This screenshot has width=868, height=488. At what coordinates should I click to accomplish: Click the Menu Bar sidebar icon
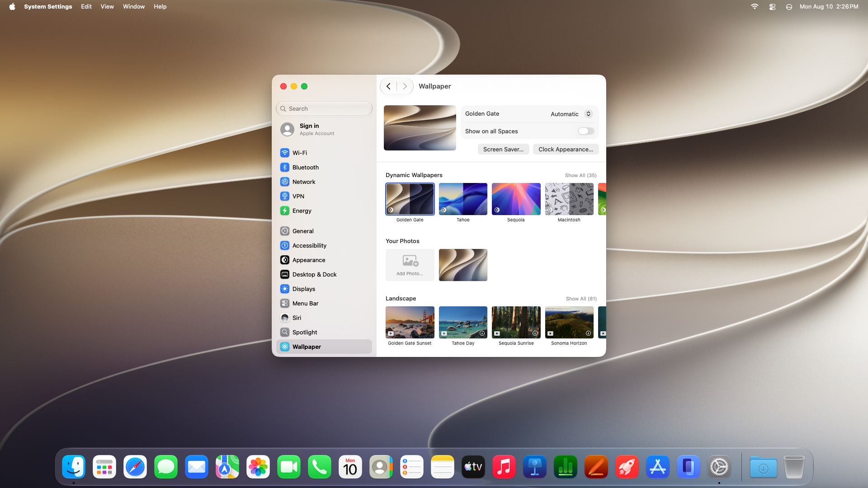[x=285, y=303]
